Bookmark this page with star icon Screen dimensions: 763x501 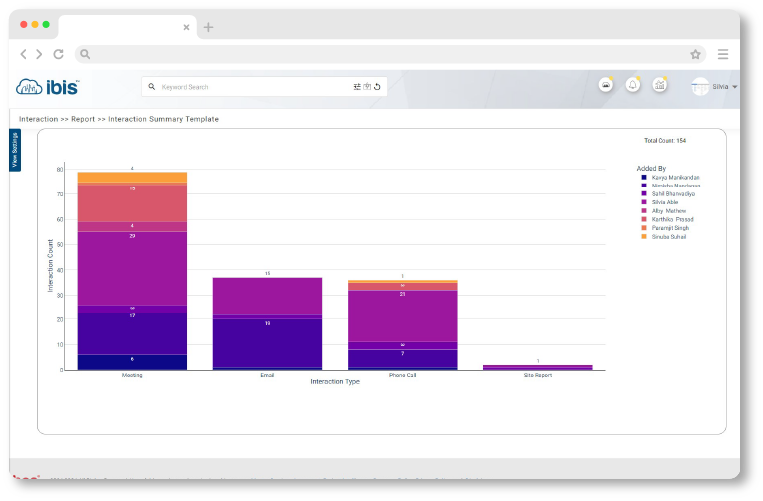coord(695,54)
